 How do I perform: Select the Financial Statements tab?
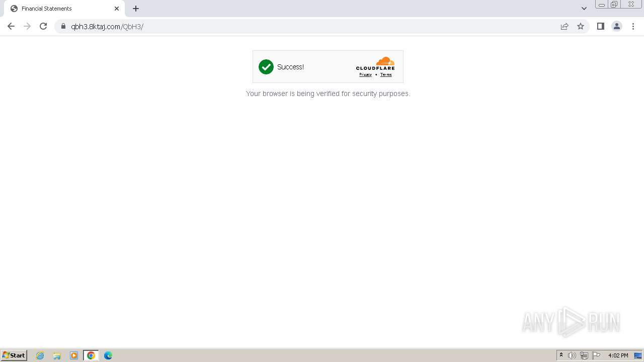coord(64,9)
